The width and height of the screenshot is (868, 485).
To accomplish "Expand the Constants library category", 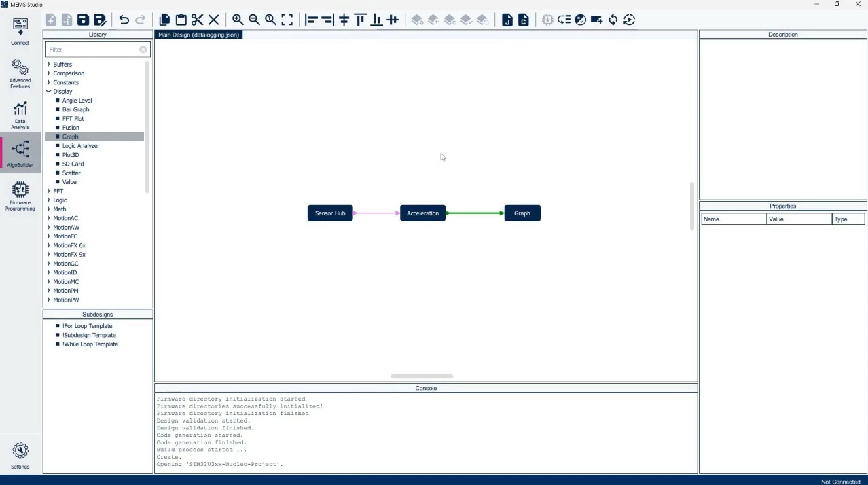I will coord(48,82).
